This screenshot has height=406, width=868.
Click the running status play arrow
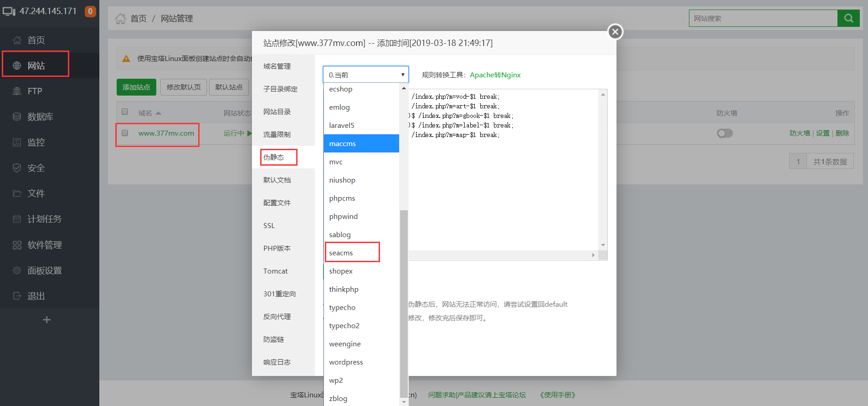(x=249, y=133)
